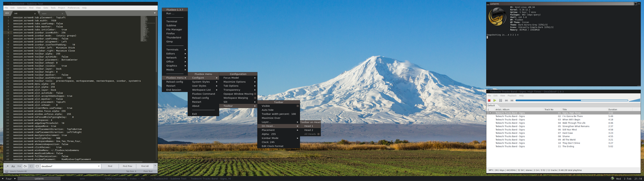Pause the track in DeaDBeeF
Screen dimensions: 644x181
pyautogui.click(x=501, y=100)
